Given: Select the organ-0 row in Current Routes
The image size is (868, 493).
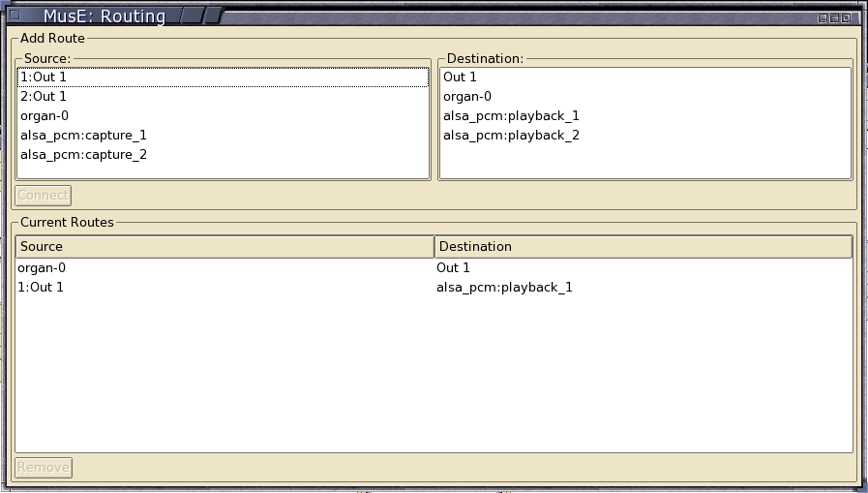Looking at the screenshot, I should [x=434, y=267].
